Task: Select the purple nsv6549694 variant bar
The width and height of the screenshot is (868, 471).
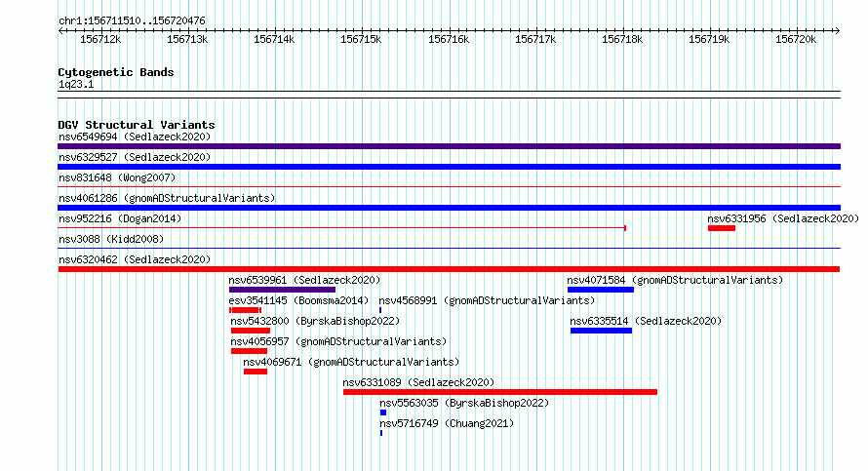Action: coord(449,146)
